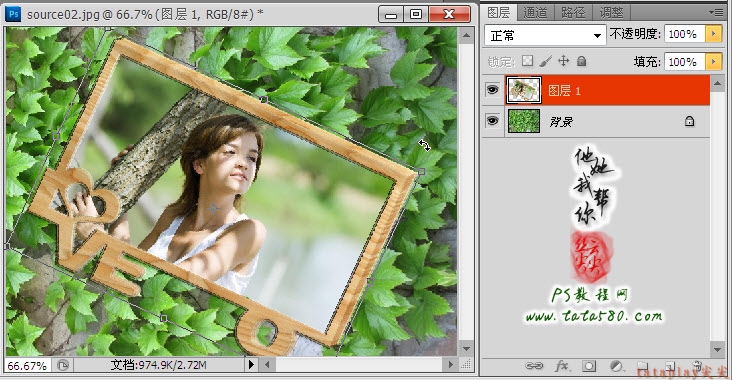The height and width of the screenshot is (380, 732).
Task: Switch to the 图层 tab
Action: [x=499, y=13]
